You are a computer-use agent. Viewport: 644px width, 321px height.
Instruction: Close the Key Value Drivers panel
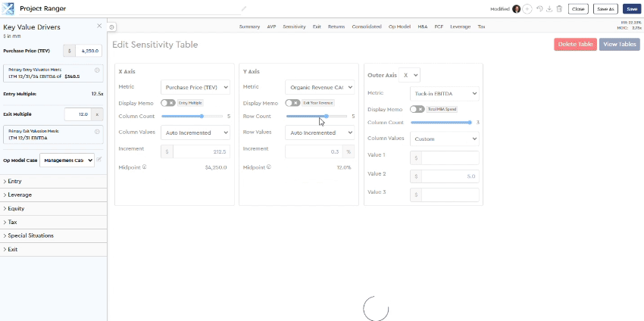pos(99,26)
